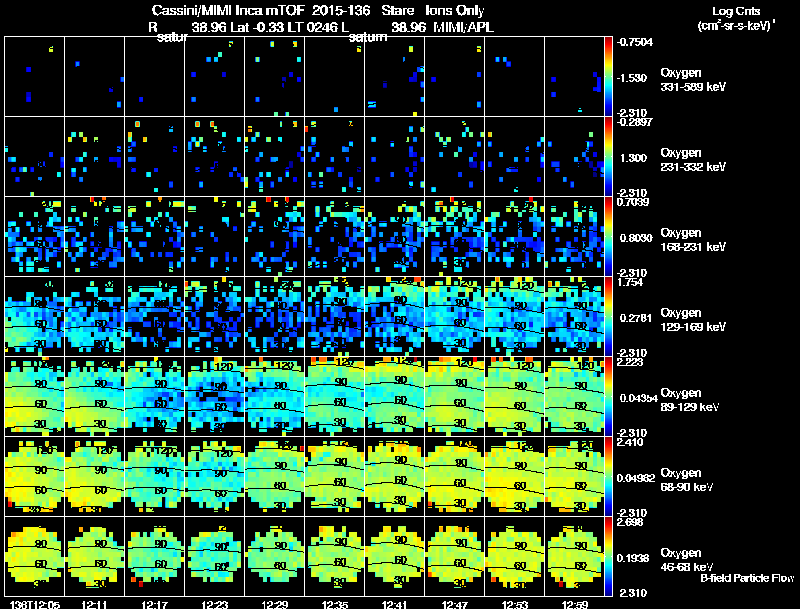Select the color bar beside Oxygen 129-169 keV
Screen dimensions: 800x609
point(608,317)
